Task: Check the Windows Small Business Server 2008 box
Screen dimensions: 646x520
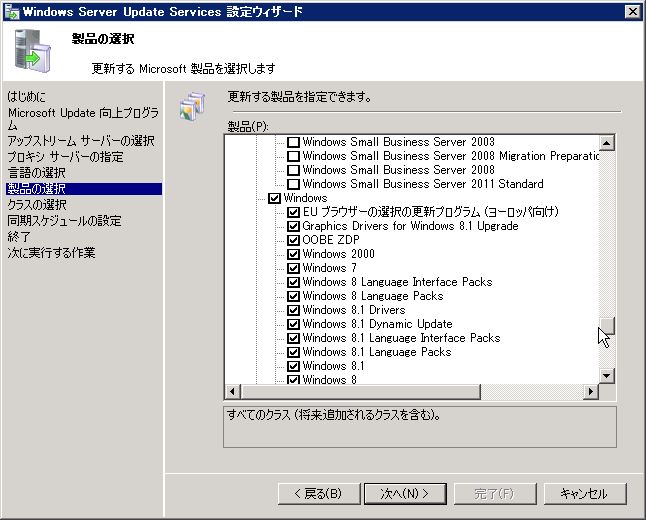Action: coord(293,170)
